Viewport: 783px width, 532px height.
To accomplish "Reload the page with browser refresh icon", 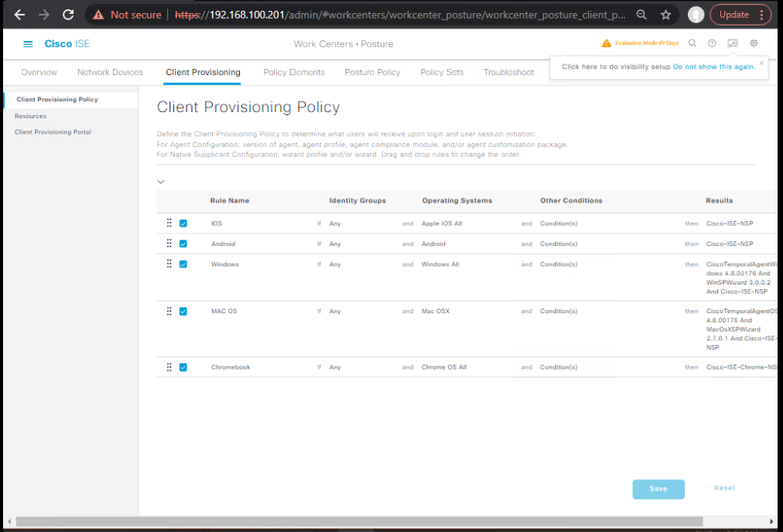I will [68, 15].
